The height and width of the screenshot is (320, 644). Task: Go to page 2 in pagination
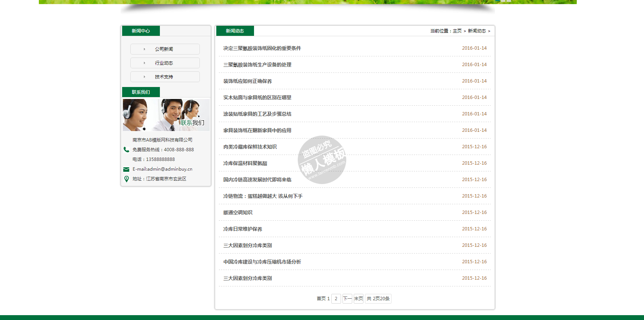click(x=336, y=299)
